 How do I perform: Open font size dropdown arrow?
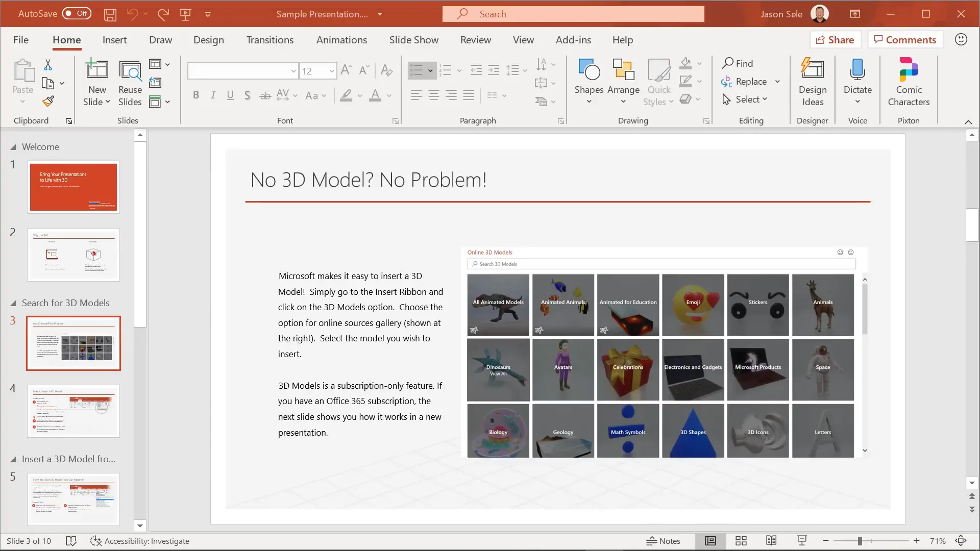332,71
